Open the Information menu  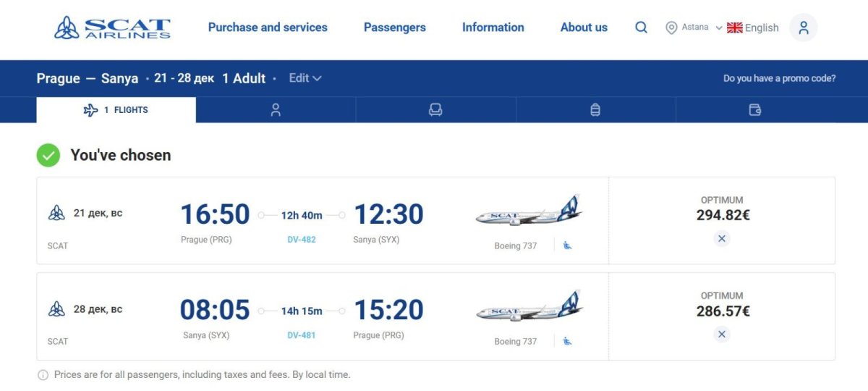click(x=493, y=28)
